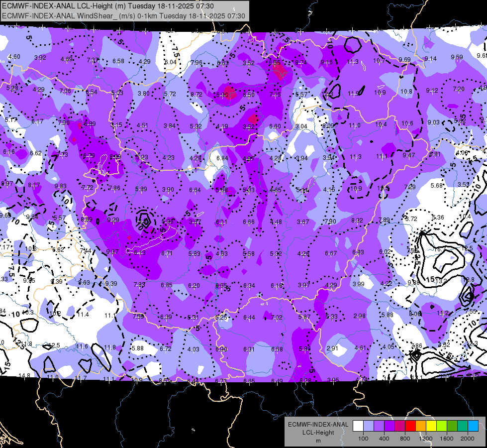Click the light lavender legend swatch
Viewport: 487px width, 448px height.
click(368, 426)
